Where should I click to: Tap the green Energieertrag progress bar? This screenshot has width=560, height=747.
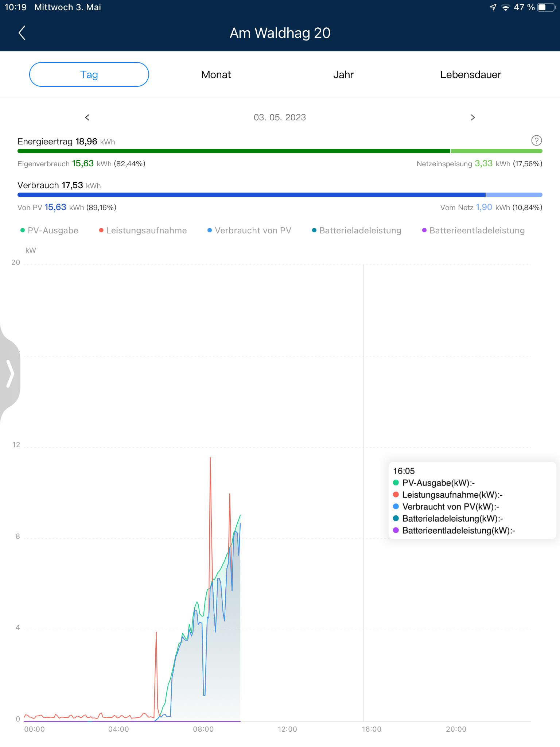233,151
